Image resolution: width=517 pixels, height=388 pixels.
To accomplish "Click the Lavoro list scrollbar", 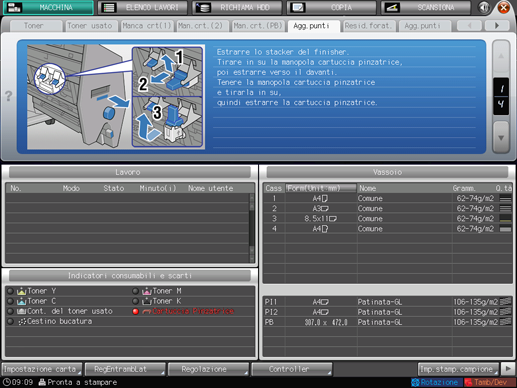I will pyautogui.click(x=252, y=228).
